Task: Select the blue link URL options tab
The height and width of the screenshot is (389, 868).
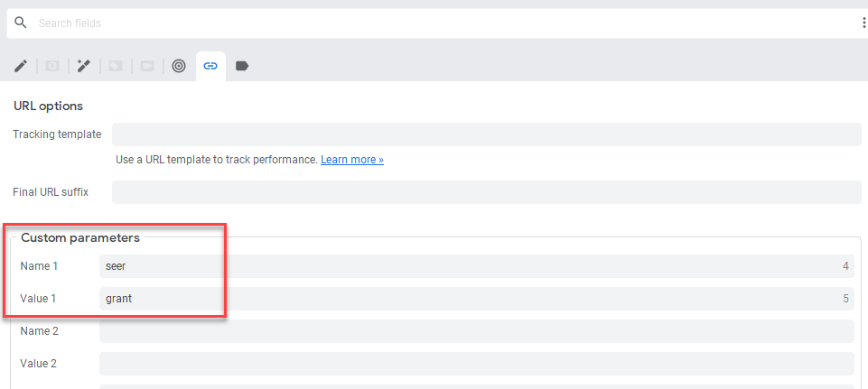Action: [210, 66]
